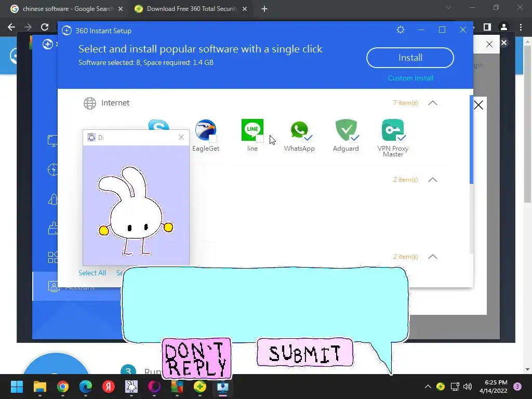Open the Custom Install link

(x=410, y=78)
